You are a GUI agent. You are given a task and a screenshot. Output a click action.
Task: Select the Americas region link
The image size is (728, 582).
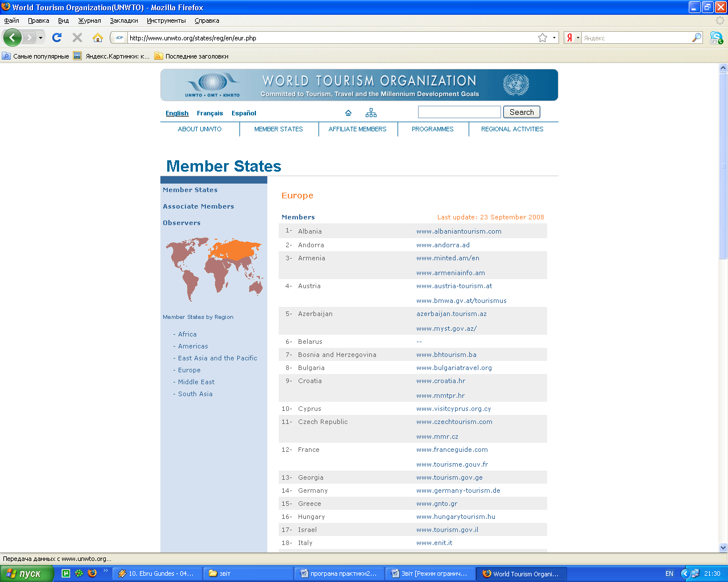(193, 346)
